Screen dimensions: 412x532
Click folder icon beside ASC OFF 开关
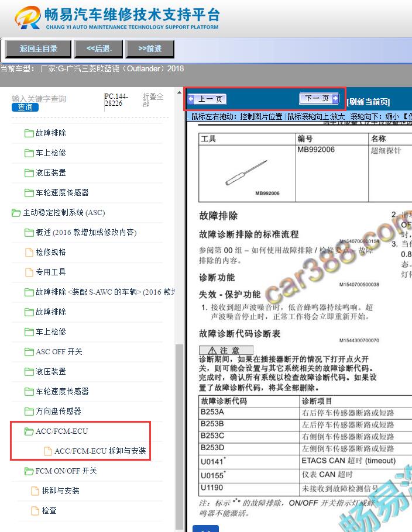pyautogui.click(x=29, y=352)
